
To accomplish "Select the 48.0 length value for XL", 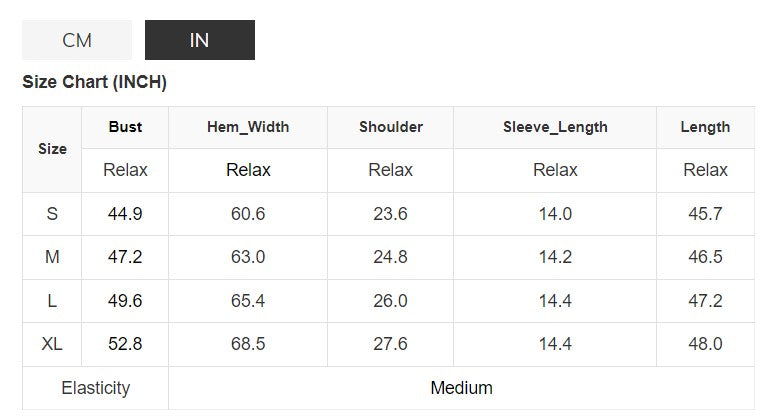I will (x=705, y=344).
